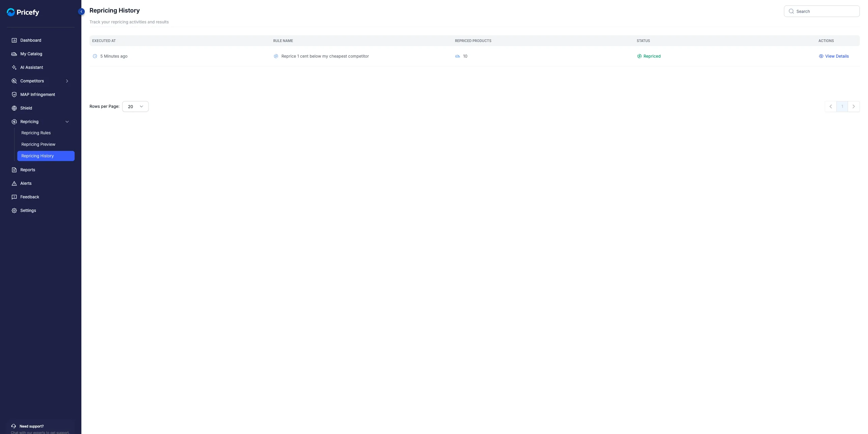
Task: Go to next page arrow
Action: [854, 106]
